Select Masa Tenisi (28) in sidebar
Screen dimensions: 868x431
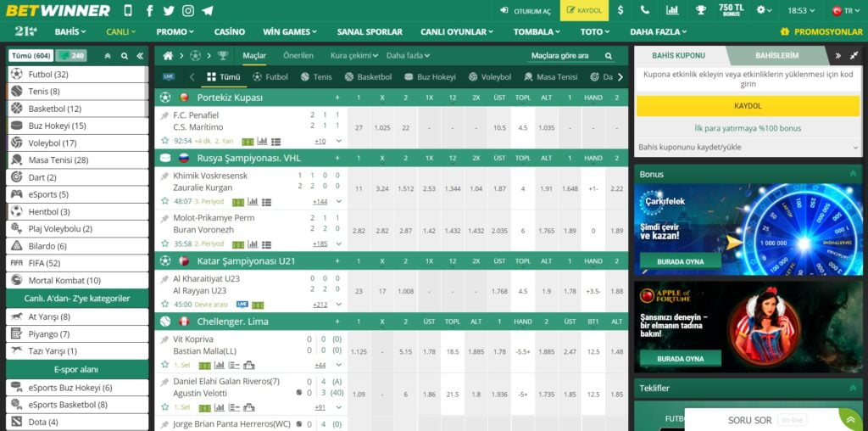tap(77, 160)
